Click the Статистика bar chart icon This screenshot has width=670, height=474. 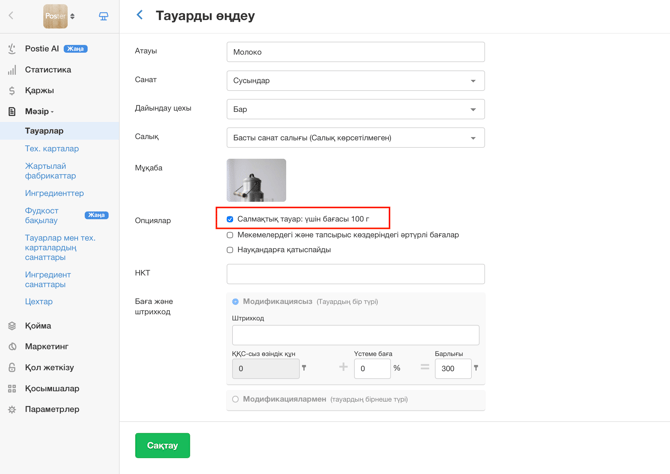tap(12, 70)
